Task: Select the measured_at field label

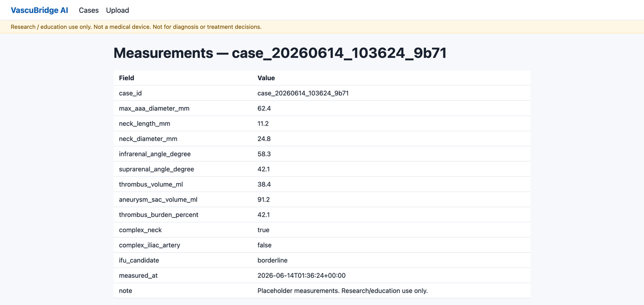Action: tap(138, 275)
